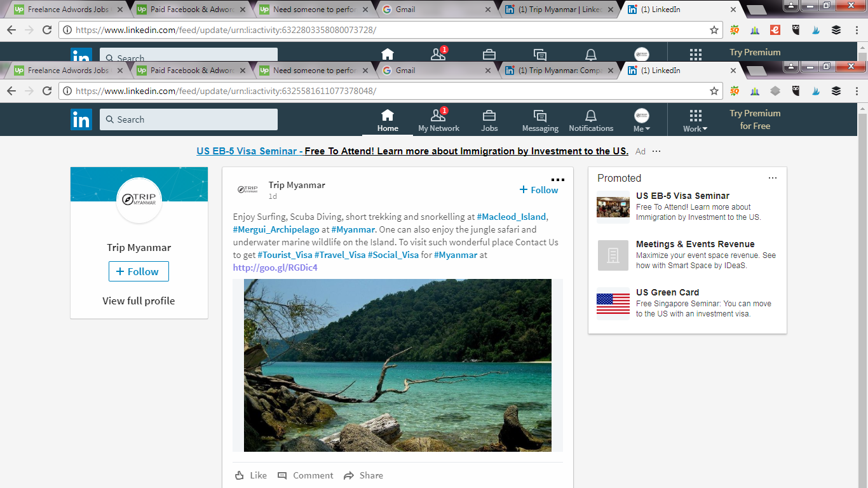
Task: Expand the Me profile dropdown
Action: point(642,120)
